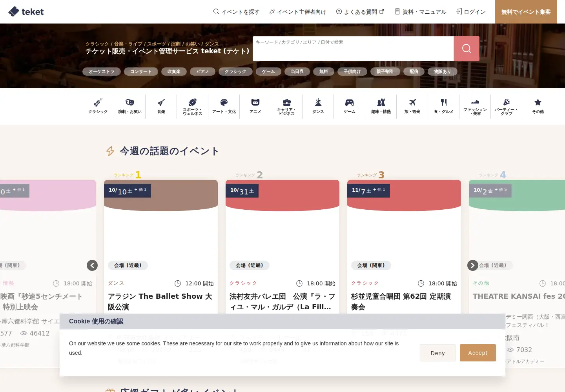Image resolution: width=565 pixels, height=392 pixels.
Task: Select the 子供向け tag
Action: [x=352, y=72]
